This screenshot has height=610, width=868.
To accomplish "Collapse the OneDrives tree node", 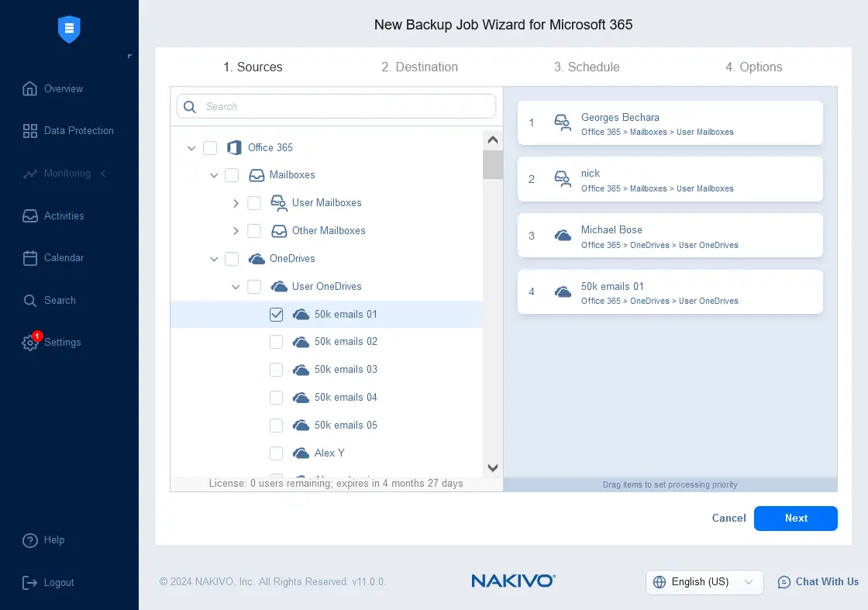I will pos(214,259).
